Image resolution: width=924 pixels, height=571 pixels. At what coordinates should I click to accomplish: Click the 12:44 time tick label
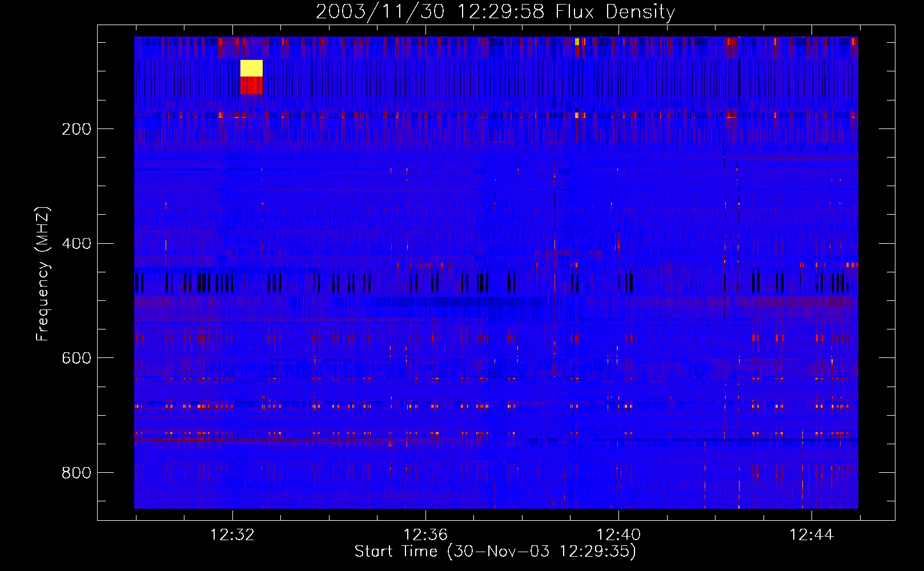811,535
